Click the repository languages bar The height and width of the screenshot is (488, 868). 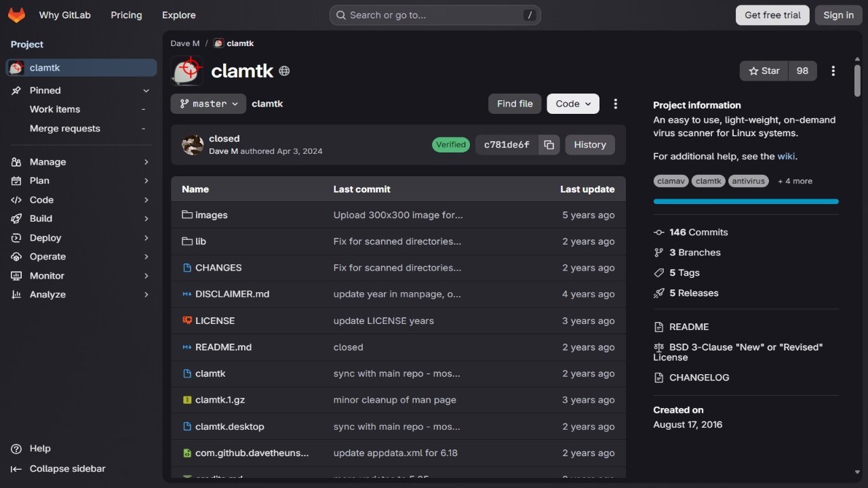[746, 201]
